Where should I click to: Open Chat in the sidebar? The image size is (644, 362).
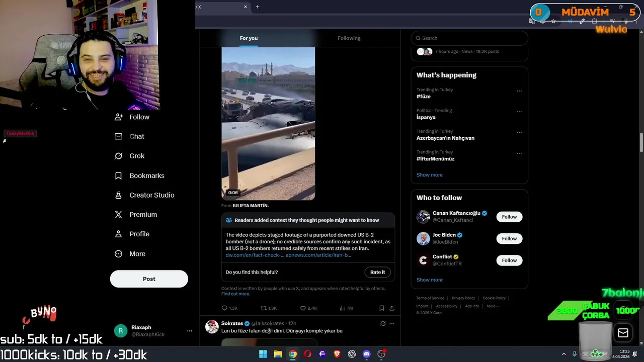[x=129, y=136]
